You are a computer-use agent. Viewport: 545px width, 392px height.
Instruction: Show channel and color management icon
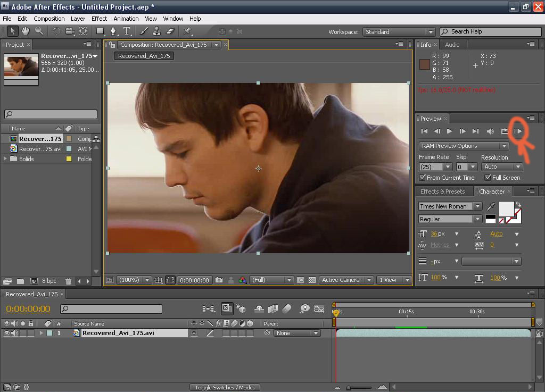[243, 280]
